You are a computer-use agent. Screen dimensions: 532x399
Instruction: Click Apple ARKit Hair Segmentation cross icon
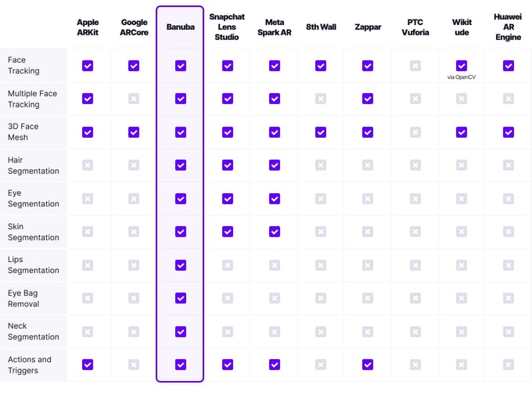click(x=88, y=165)
